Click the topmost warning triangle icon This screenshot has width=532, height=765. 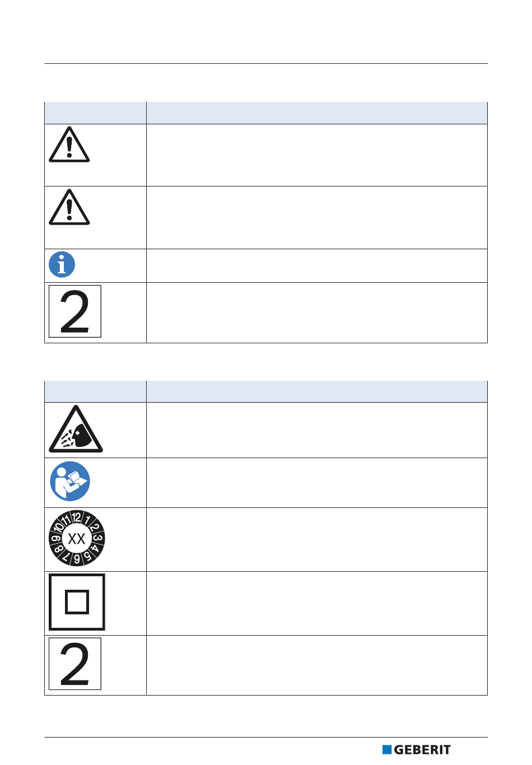(x=69, y=145)
